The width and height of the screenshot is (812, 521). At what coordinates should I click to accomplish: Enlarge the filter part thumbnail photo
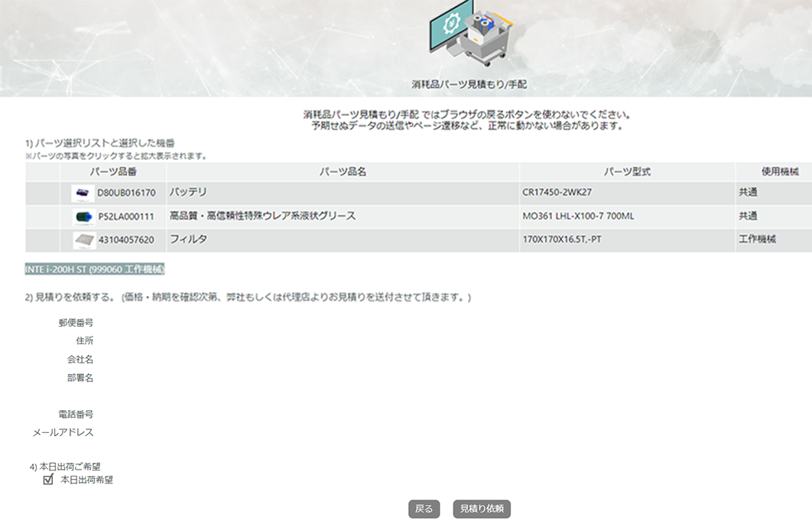pos(83,240)
